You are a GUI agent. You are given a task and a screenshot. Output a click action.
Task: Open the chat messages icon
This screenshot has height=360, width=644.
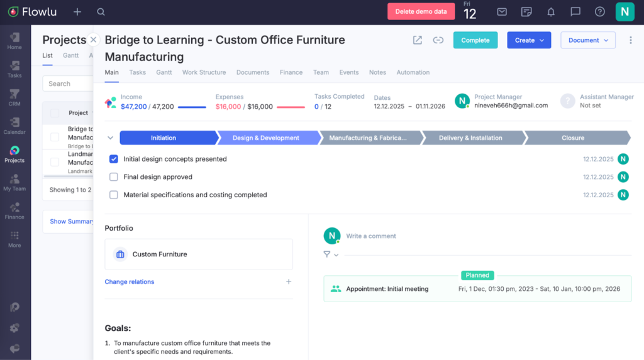pos(575,12)
